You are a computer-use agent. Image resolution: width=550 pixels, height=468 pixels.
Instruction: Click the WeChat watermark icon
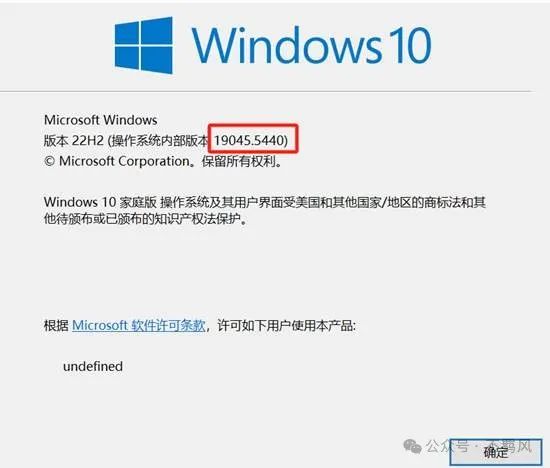click(412, 446)
